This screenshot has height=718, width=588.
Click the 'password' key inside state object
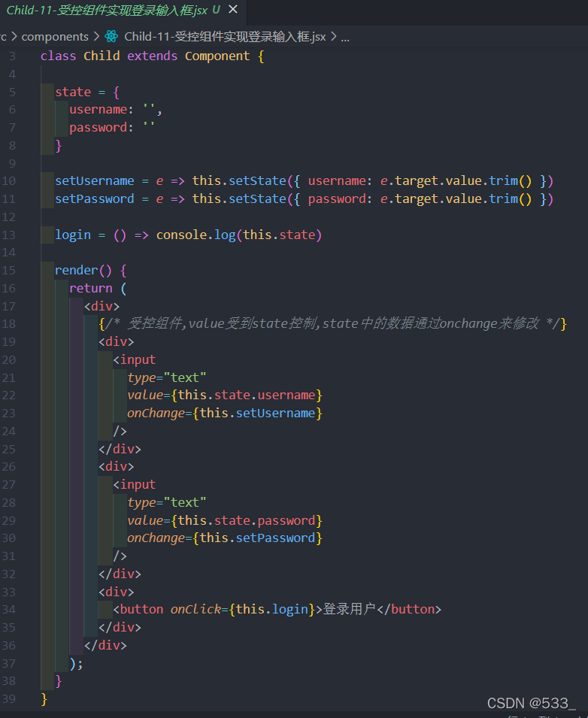[x=98, y=128]
